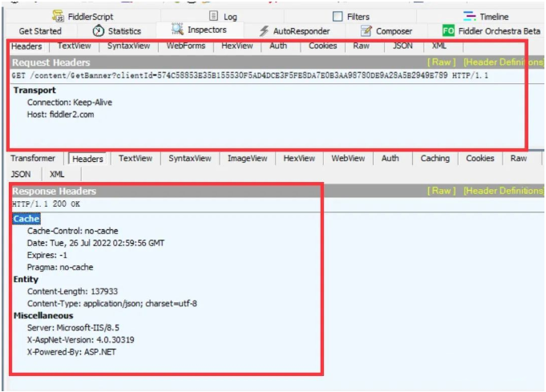Image resolution: width=546 pixels, height=392 pixels.
Task: Select the Miscellaneous header group
Action: (x=43, y=316)
